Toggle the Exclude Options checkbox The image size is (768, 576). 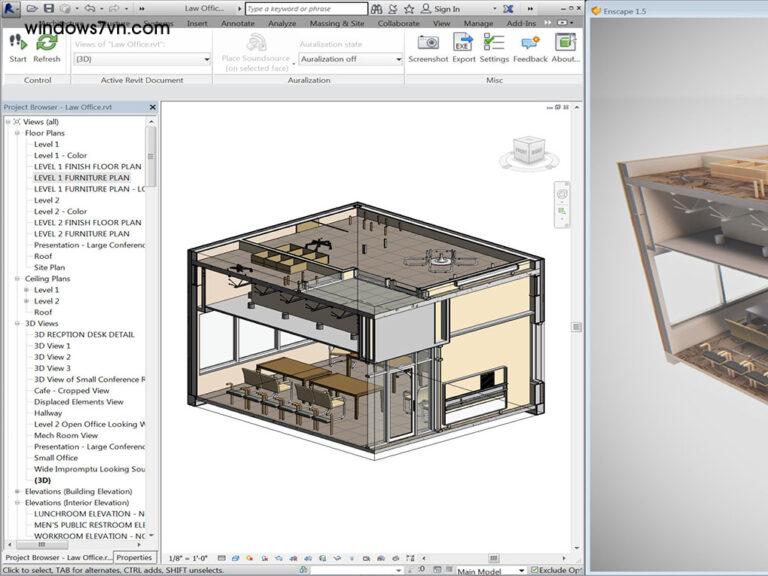(x=534, y=570)
